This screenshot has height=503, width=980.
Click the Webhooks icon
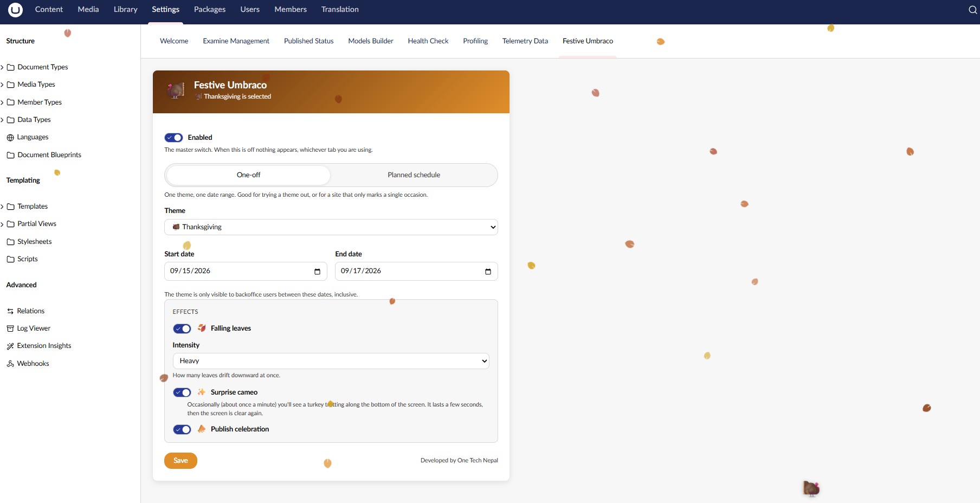(10, 364)
